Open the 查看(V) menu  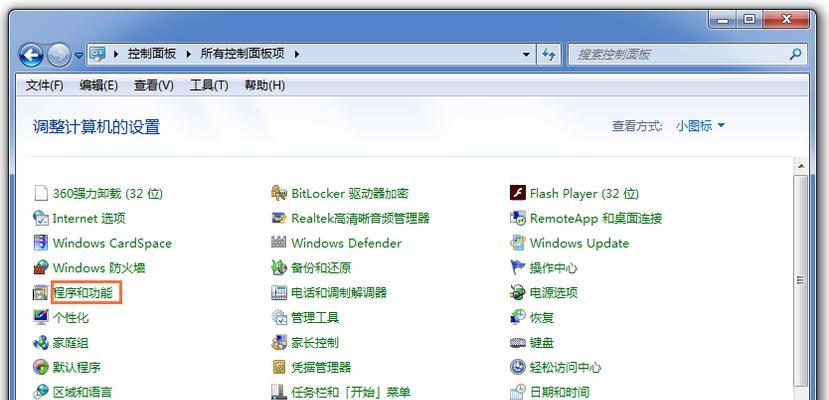(x=153, y=86)
